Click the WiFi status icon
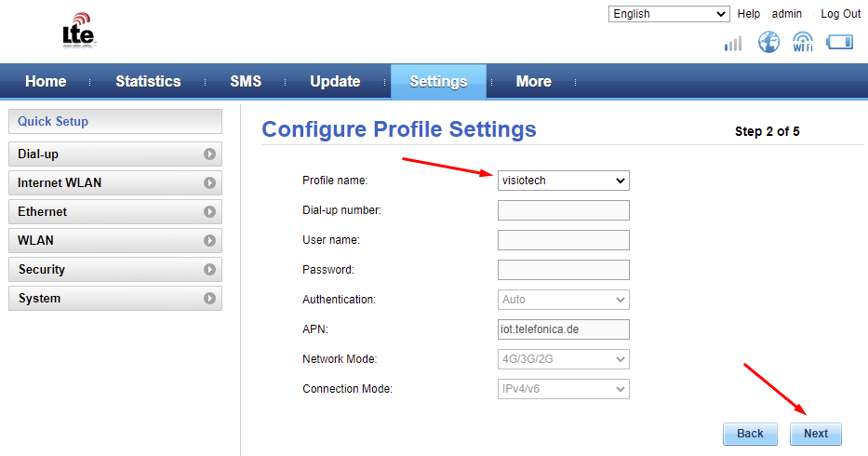The height and width of the screenshot is (456, 868). tap(803, 42)
